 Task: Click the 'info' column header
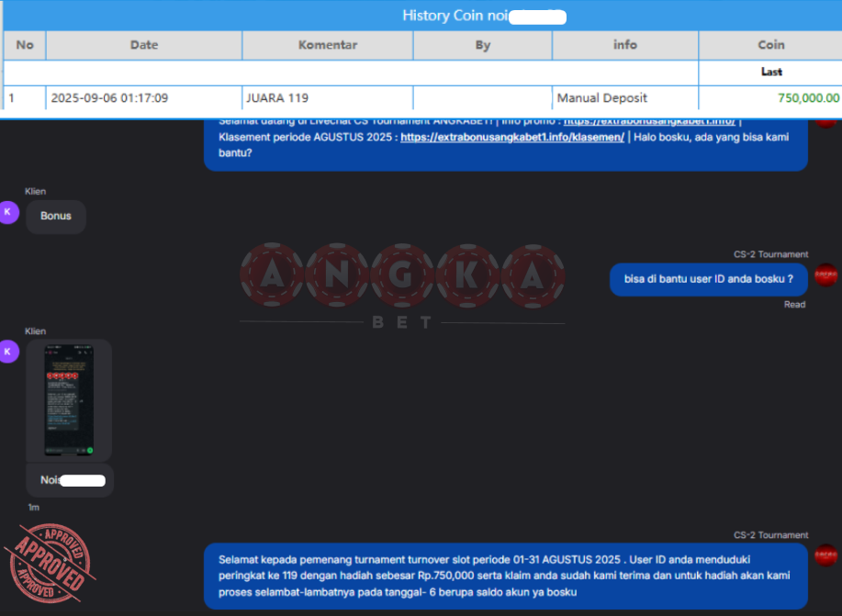pyautogui.click(x=625, y=45)
